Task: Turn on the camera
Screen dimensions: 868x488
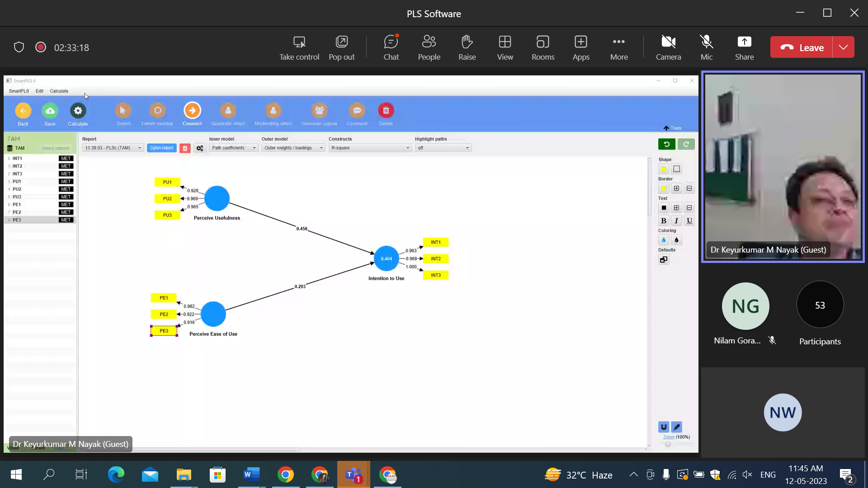Action: pos(668,47)
